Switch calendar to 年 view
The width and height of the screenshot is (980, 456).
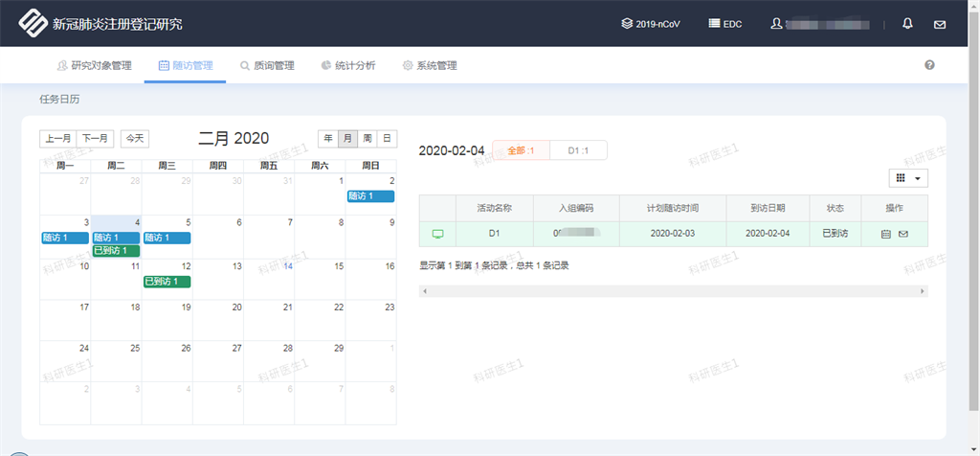coord(328,139)
